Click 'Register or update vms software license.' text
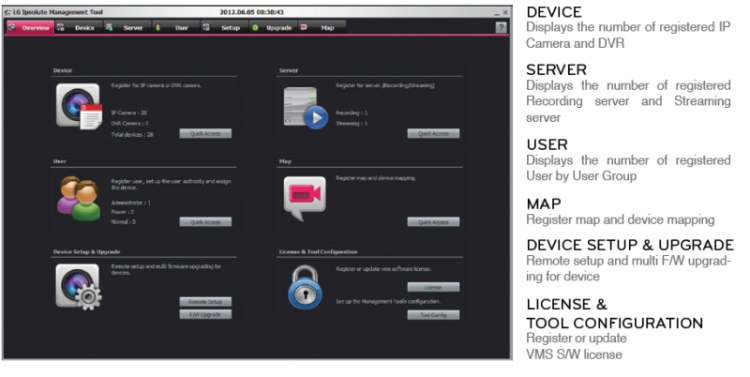Screen dimensions: 750x377 click(x=384, y=269)
